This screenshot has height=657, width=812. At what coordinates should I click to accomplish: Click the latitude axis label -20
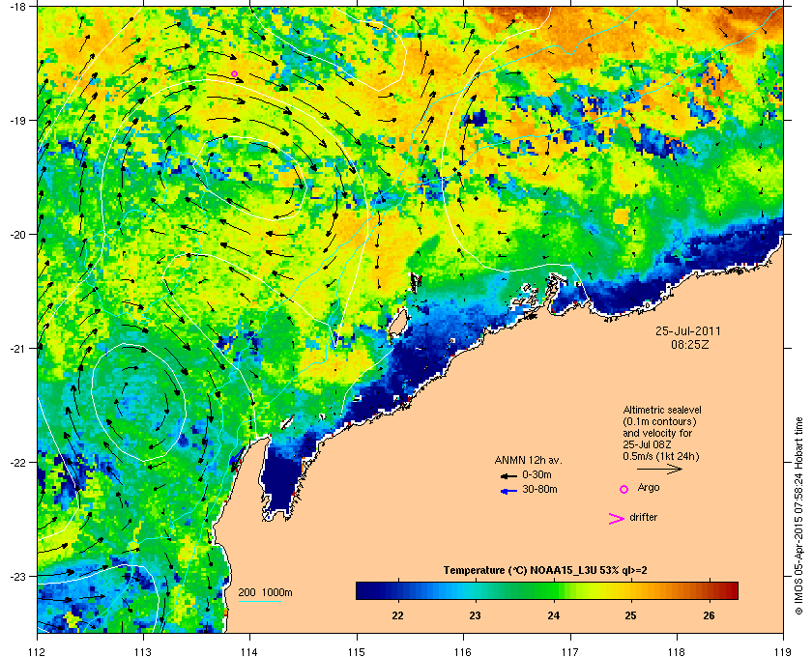click(17, 235)
